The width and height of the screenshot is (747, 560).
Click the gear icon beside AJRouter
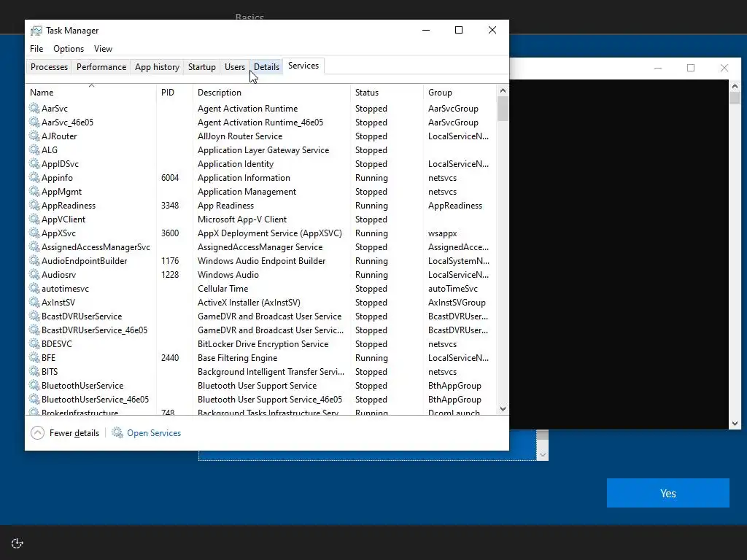pyautogui.click(x=34, y=136)
